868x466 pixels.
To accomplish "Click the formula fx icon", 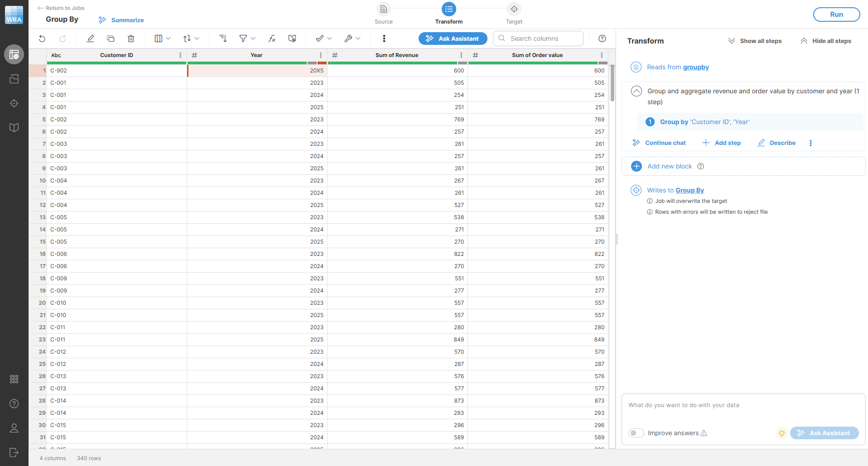I will pos(272,38).
